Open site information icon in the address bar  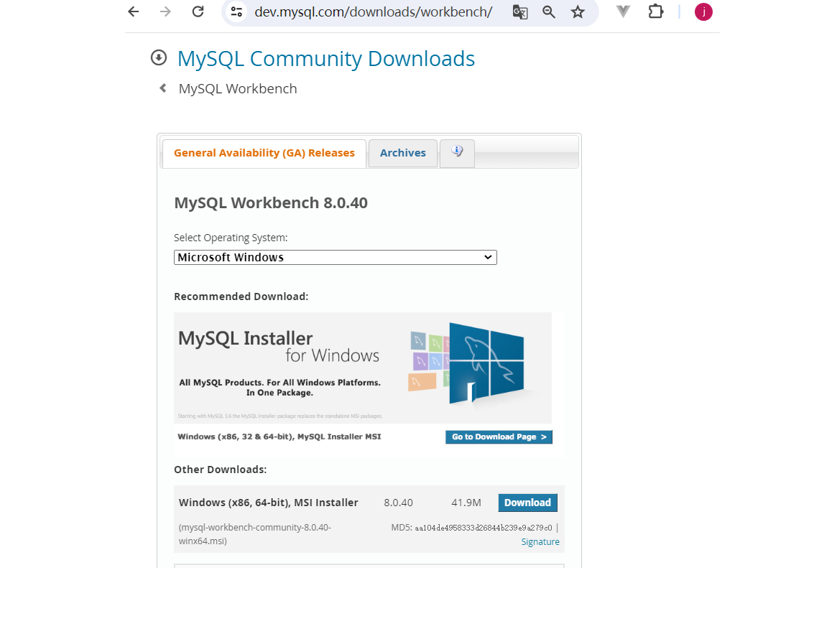point(236,11)
